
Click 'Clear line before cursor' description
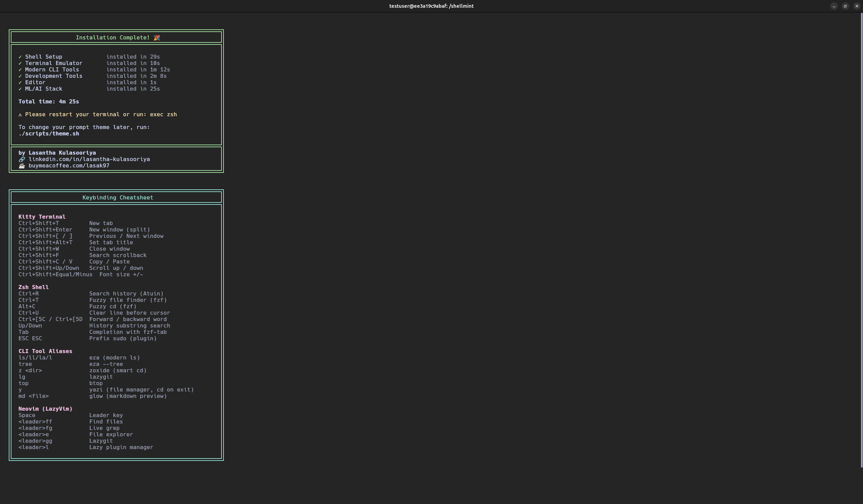tap(129, 313)
